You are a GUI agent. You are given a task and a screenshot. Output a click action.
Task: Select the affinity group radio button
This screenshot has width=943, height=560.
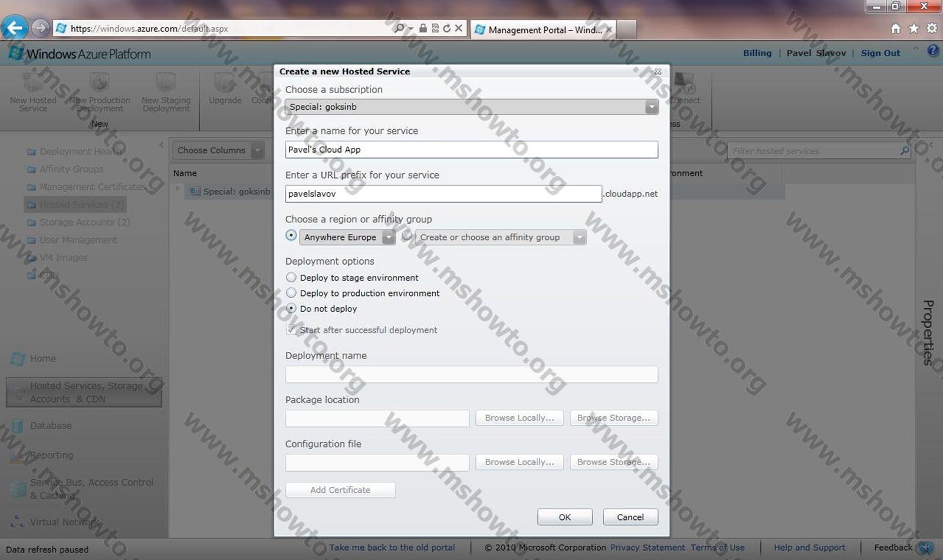(x=407, y=235)
